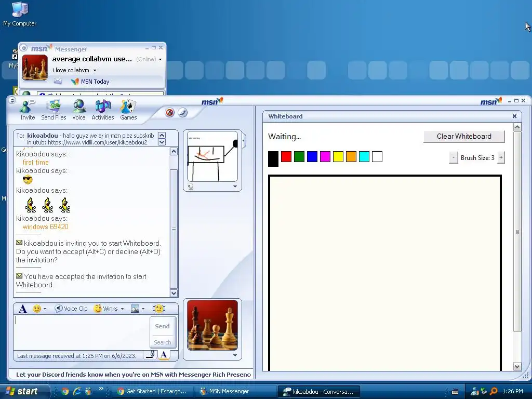Open personal message 'i love collabvm' dropdown
The height and width of the screenshot is (399, 532).
point(95,70)
